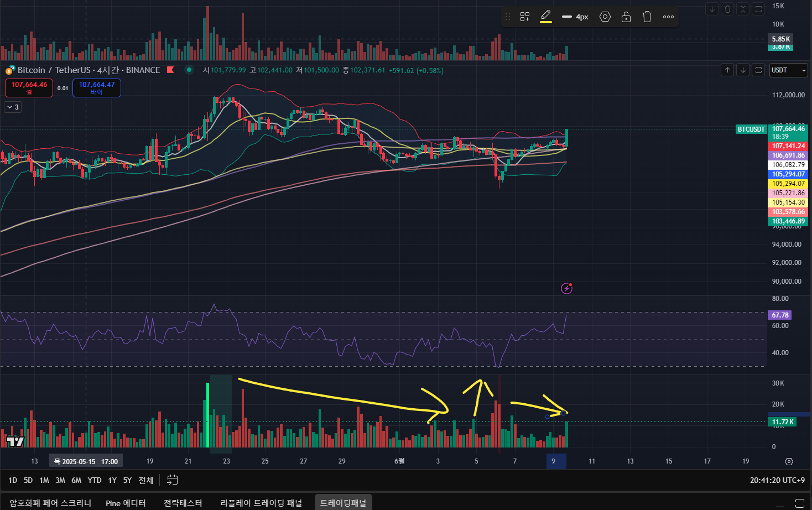Select the 3M time range
Image resolution: width=812 pixels, height=510 pixels.
(x=60, y=480)
